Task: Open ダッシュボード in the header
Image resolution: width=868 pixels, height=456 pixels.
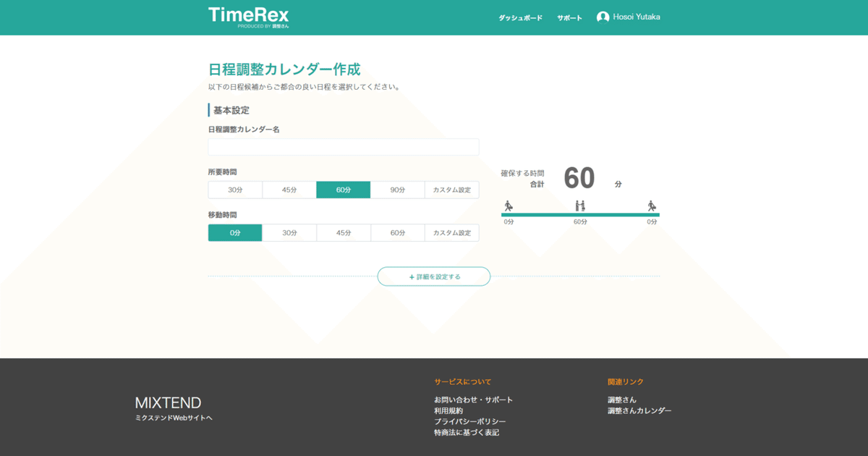Action: coord(520,18)
